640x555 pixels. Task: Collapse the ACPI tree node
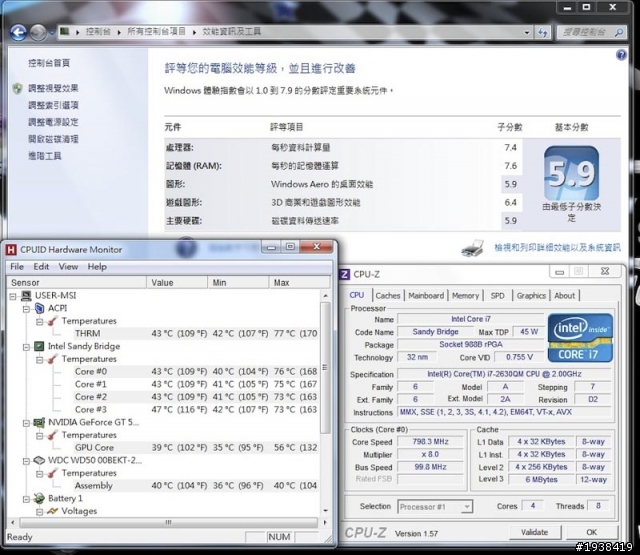click(27, 309)
